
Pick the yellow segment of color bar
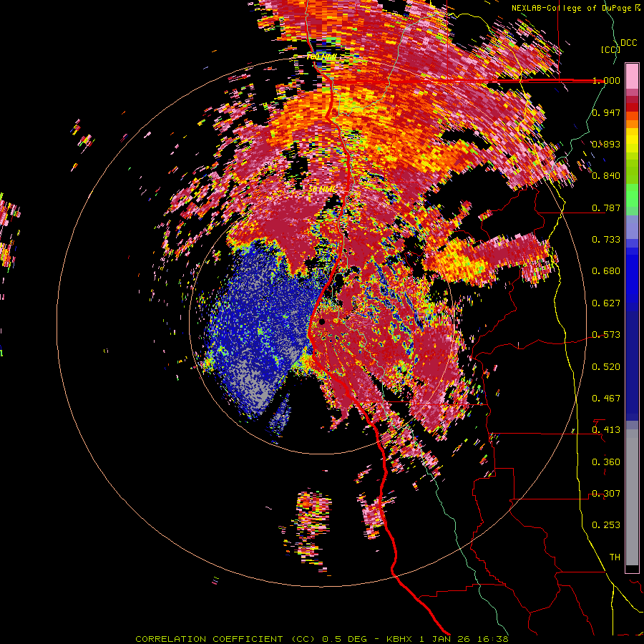(632, 141)
